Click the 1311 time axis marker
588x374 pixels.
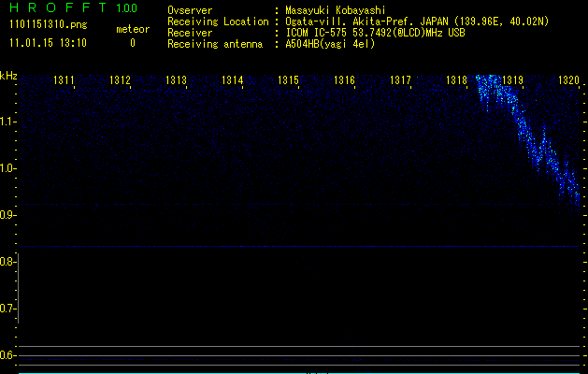point(64,79)
